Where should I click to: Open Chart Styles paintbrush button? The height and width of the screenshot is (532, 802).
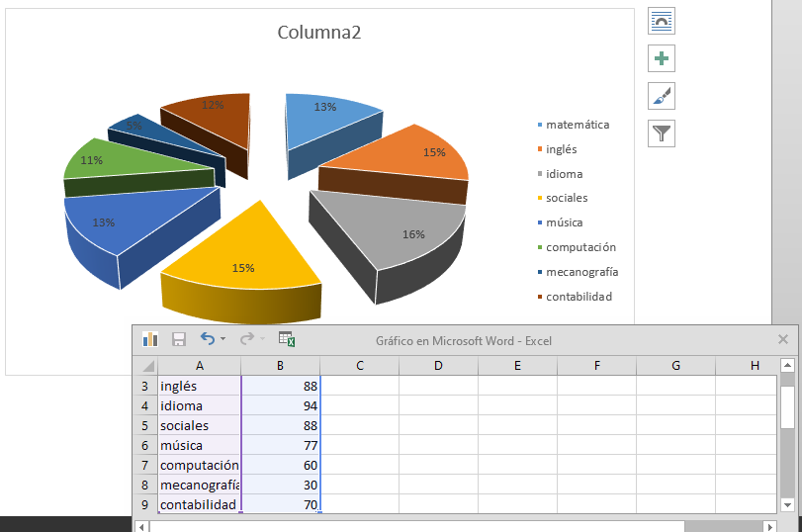(x=662, y=96)
